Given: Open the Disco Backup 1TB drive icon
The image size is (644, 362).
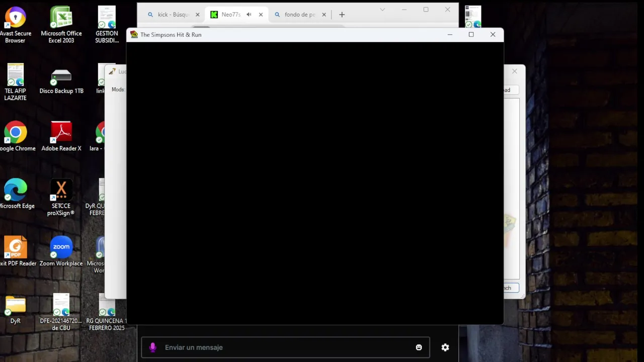Looking at the screenshot, I should pyautogui.click(x=61, y=81).
